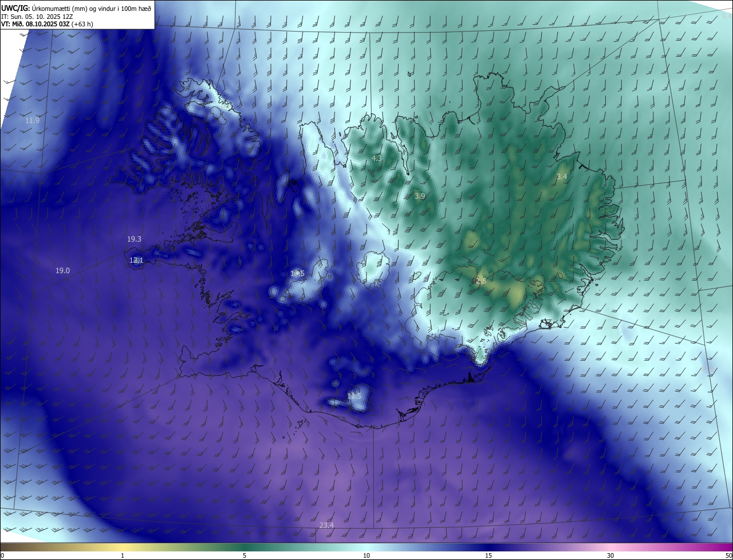Click the 'IT: Sun. 05. 10. 2025 12Z' line

point(37,16)
